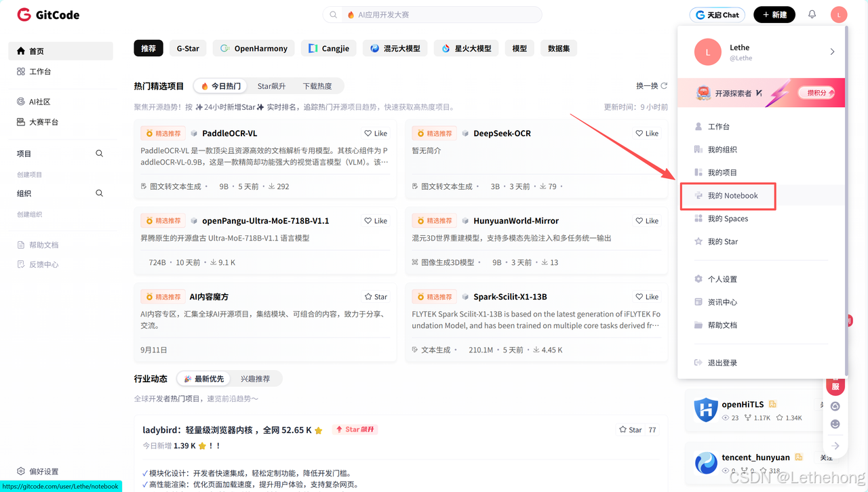Viewport: 868px width, 492px height.
Task: Open the notifications bell
Action: click(x=812, y=14)
